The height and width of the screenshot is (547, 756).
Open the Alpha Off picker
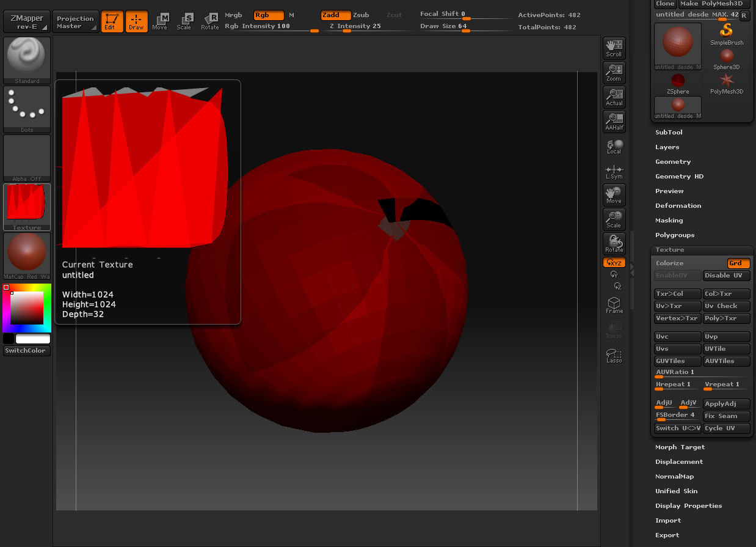tap(27, 158)
